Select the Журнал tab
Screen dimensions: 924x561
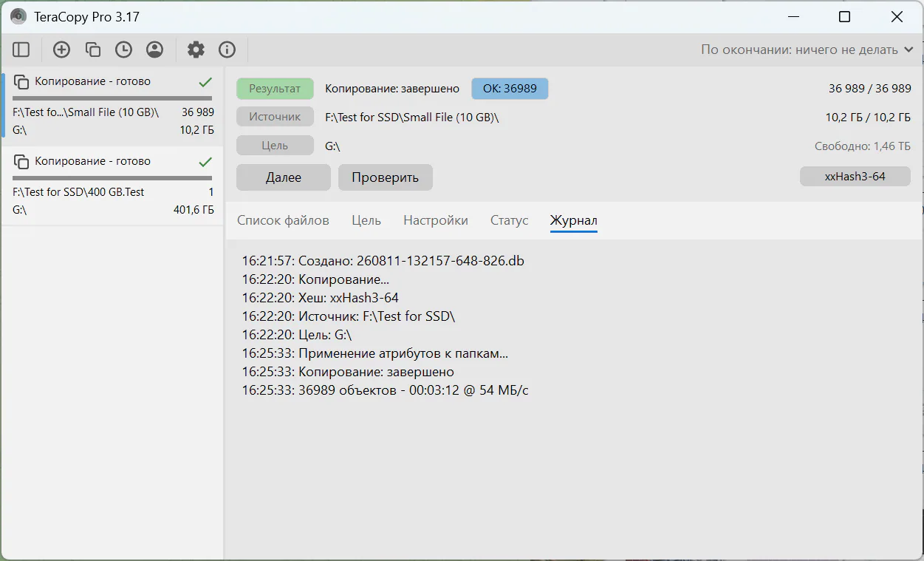(574, 220)
